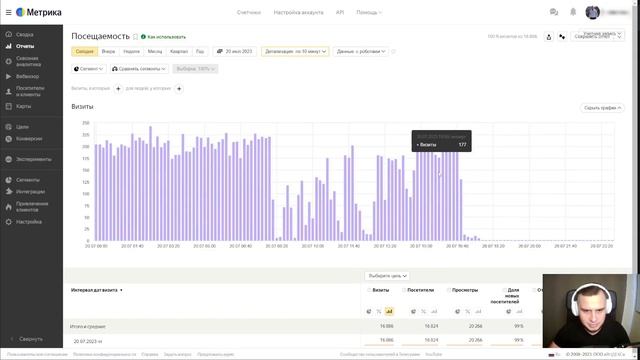Image resolution: width=640 pixels, height=360 pixels.
Task: Toggle the Просмотры column checkbox
Action: tap(449, 290)
